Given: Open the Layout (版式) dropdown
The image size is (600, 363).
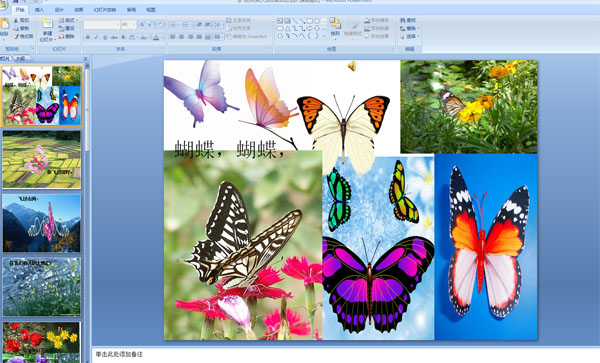Looking at the screenshot, I should coord(68,20).
